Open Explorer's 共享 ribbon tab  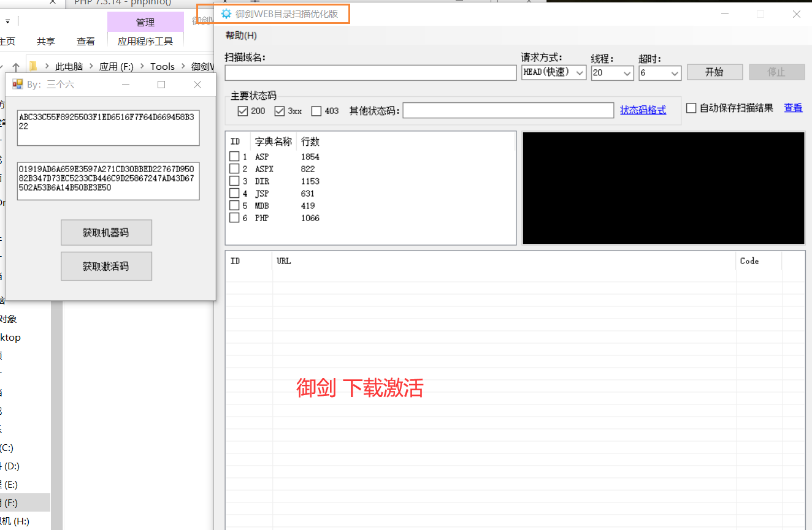click(46, 42)
